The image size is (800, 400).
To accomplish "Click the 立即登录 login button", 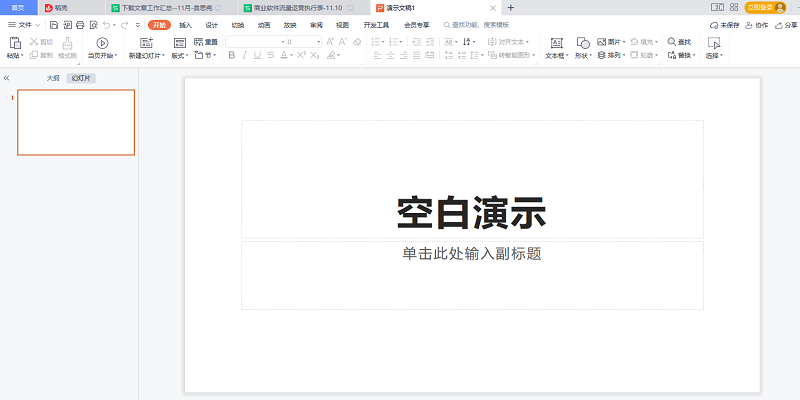I will (x=758, y=7).
